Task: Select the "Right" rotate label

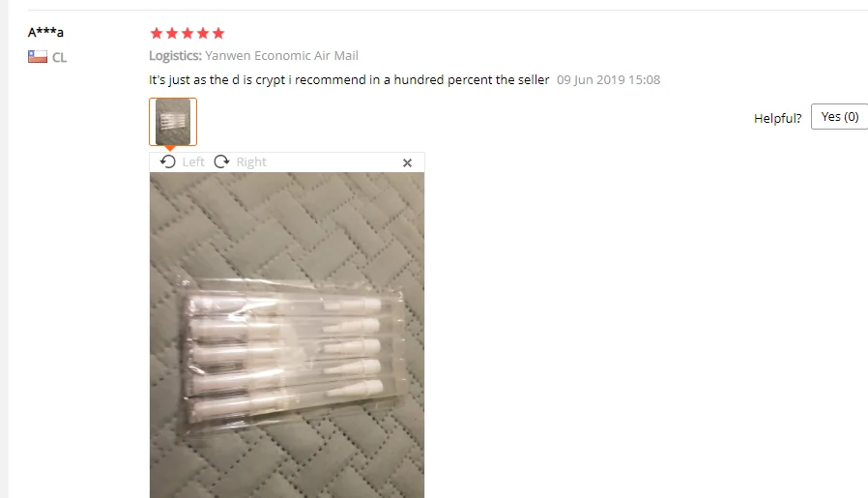Action: click(251, 161)
